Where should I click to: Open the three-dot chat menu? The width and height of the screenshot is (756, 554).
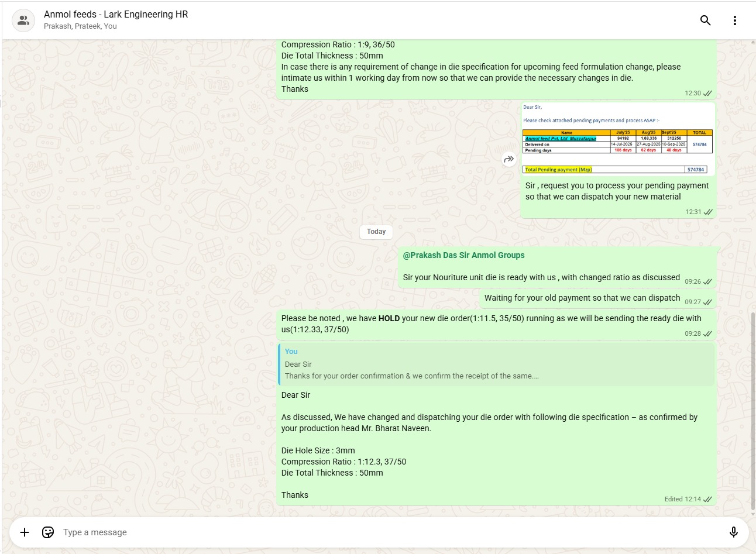pyautogui.click(x=734, y=20)
